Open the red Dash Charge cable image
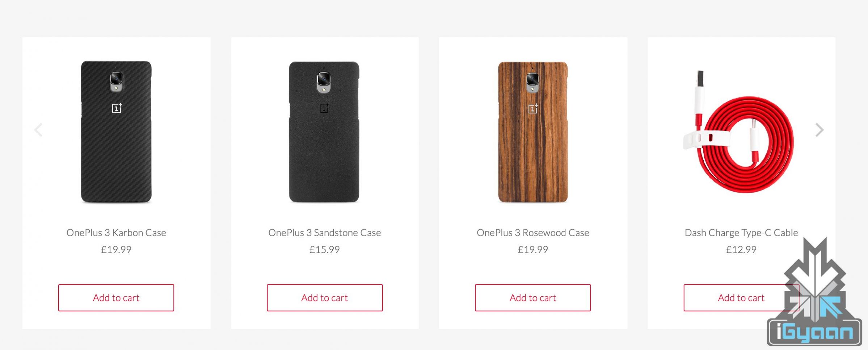Viewport: 868px width, 350px height. [738, 132]
